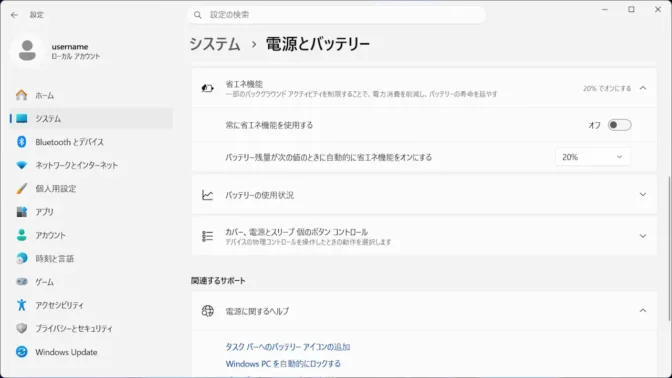Image resolution: width=672 pixels, height=378 pixels.
Task: Open ゲーム settings page
Action: click(x=91, y=282)
